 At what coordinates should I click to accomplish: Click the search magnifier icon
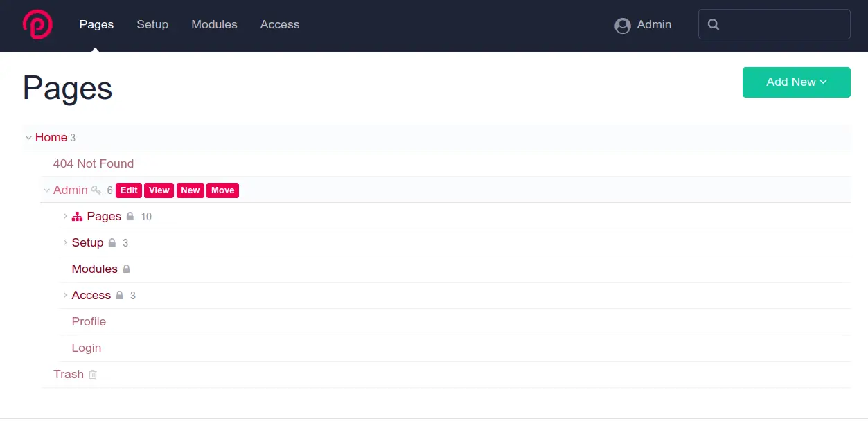tap(714, 24)
